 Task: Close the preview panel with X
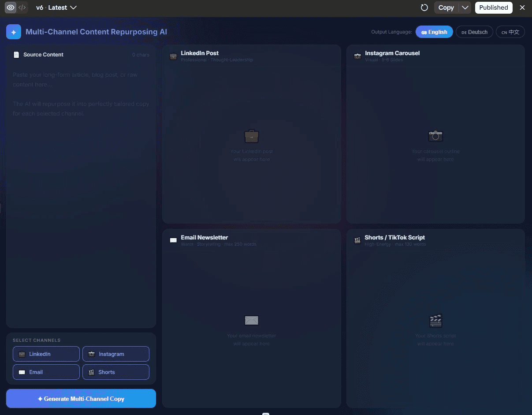pos(522,7)
